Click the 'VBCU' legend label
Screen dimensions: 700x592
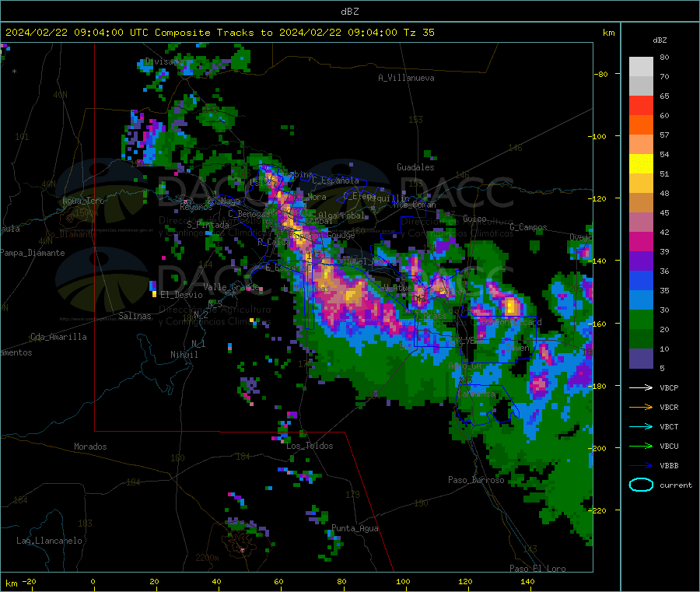point(669,446)
